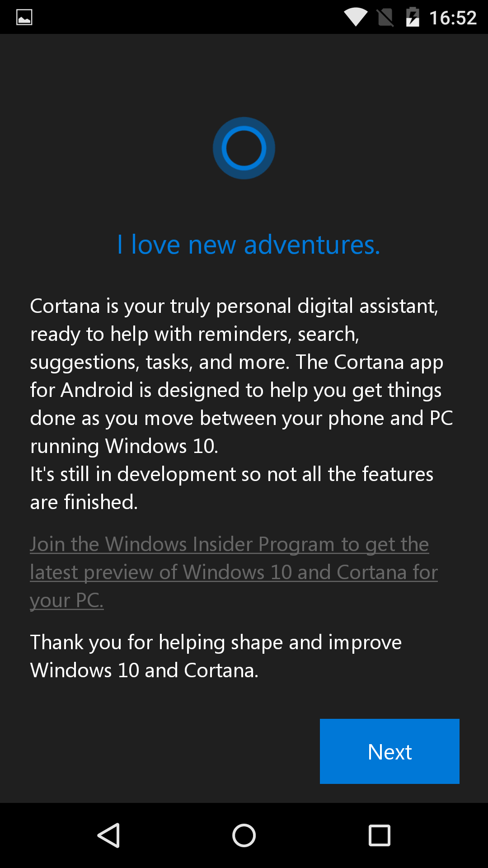Tap the Cortana ring logo
The width and height of the screenshot is (488, 868).
coord(244,148)
